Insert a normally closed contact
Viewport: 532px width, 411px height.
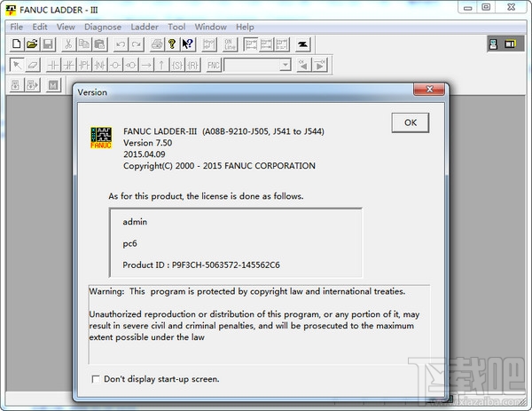pos(69,65)
